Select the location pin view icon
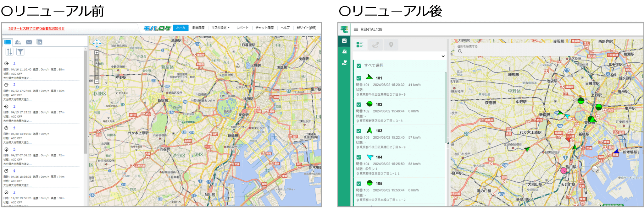The height and width of the screenshot is (208, 644). point(391,45)
